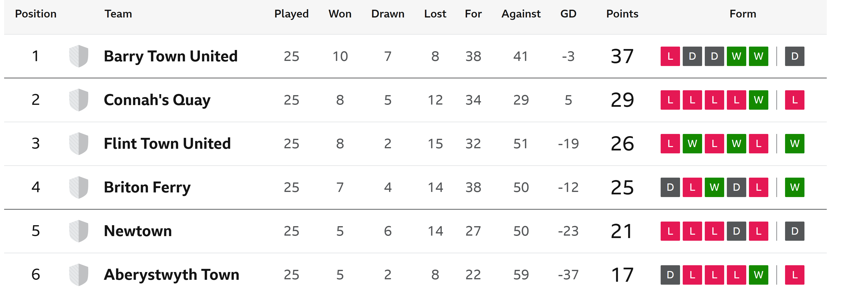Click the Points column header
The height and width of the screenshot is (306, 868).
click(622, 14)
